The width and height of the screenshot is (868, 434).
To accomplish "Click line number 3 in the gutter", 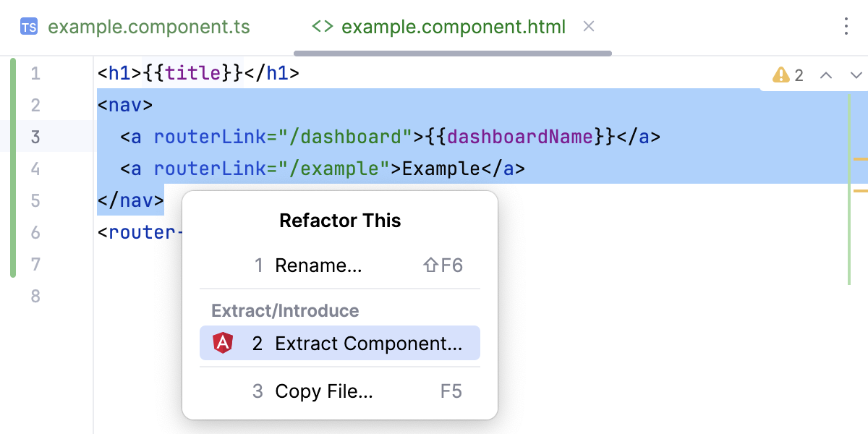I will click(35, 137).
